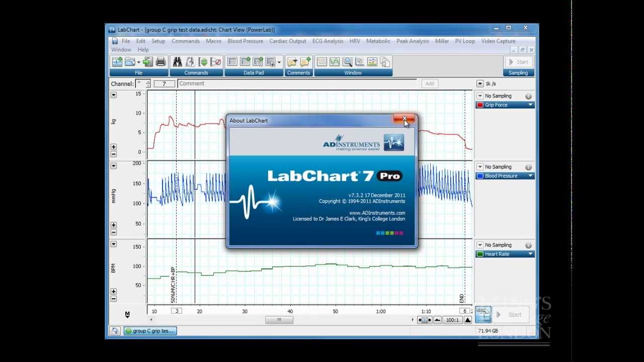Screen dimensions: 644x362
Task: Click the info icon beside Heart Rate No Sampling
Action: [529, 245]
